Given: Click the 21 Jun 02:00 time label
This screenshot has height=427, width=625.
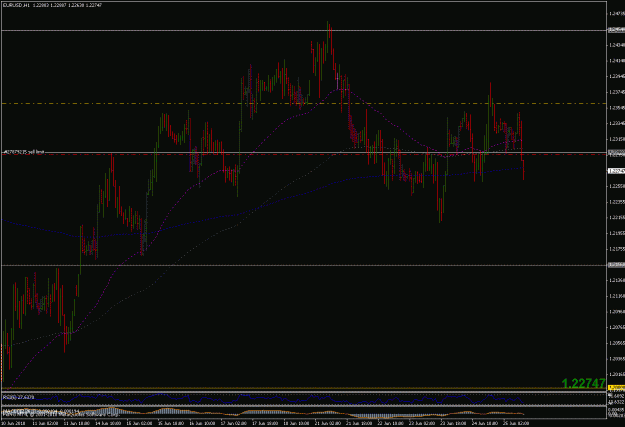Looking at the screenshot, I should click(x=328, y=423).
